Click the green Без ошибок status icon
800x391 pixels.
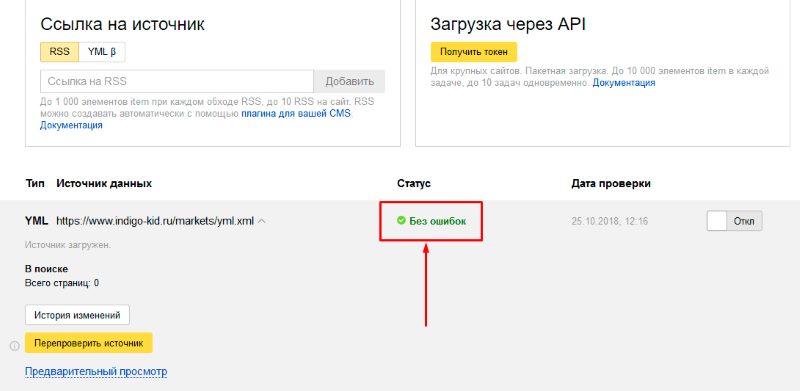[401, 221]
